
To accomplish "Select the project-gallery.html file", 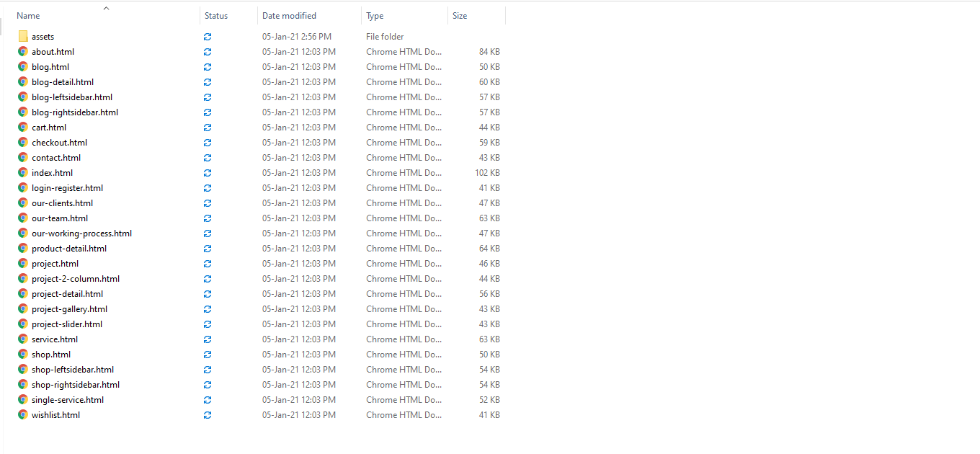I will pyautogui.click(x=69, y=309).
